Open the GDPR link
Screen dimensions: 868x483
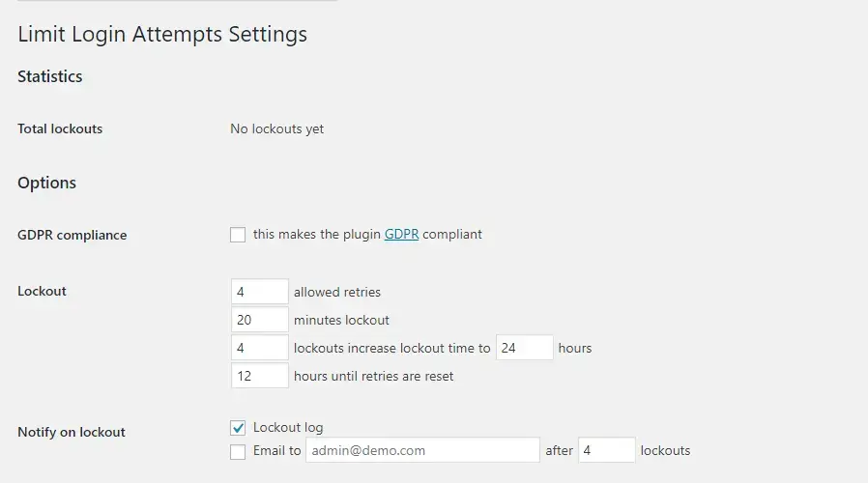click(x=401, y=234)
